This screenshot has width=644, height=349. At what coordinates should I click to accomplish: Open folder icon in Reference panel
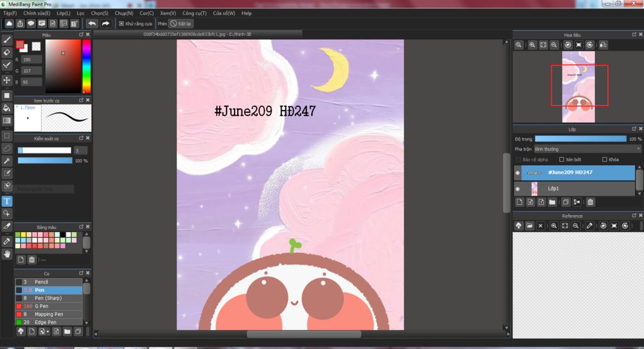coord(530,226)
